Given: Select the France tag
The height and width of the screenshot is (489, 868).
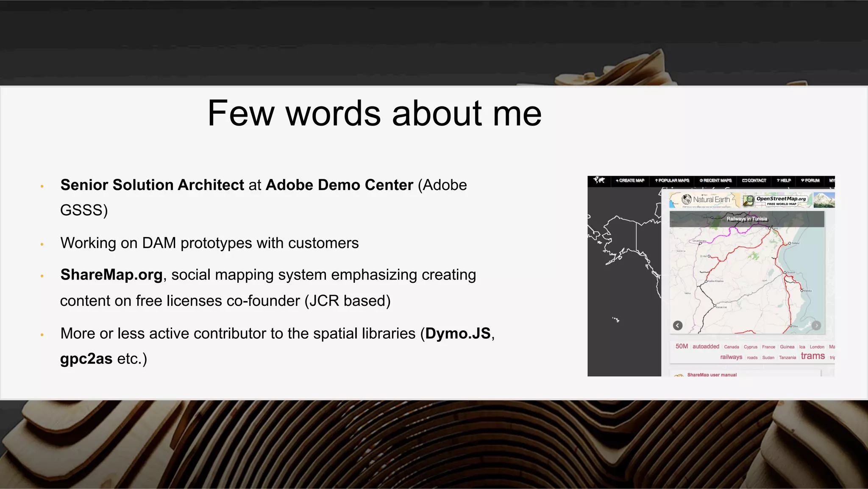Looking at the screenshot, I should pyautogui.click(x=768, y=347).
